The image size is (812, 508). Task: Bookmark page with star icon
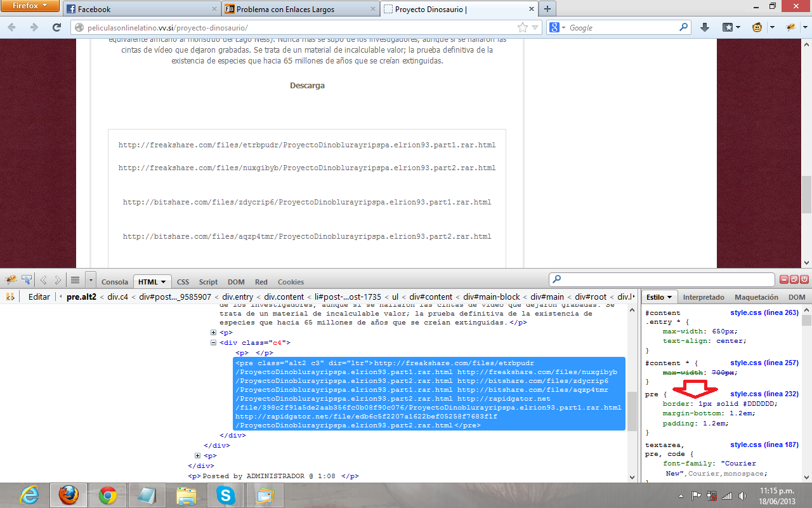[522, 28]
